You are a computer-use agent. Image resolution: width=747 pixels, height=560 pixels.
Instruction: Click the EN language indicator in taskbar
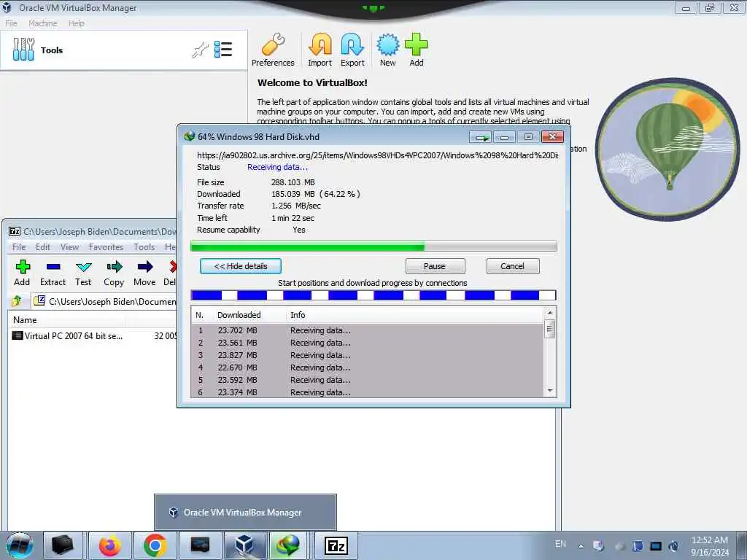[561, 544]
